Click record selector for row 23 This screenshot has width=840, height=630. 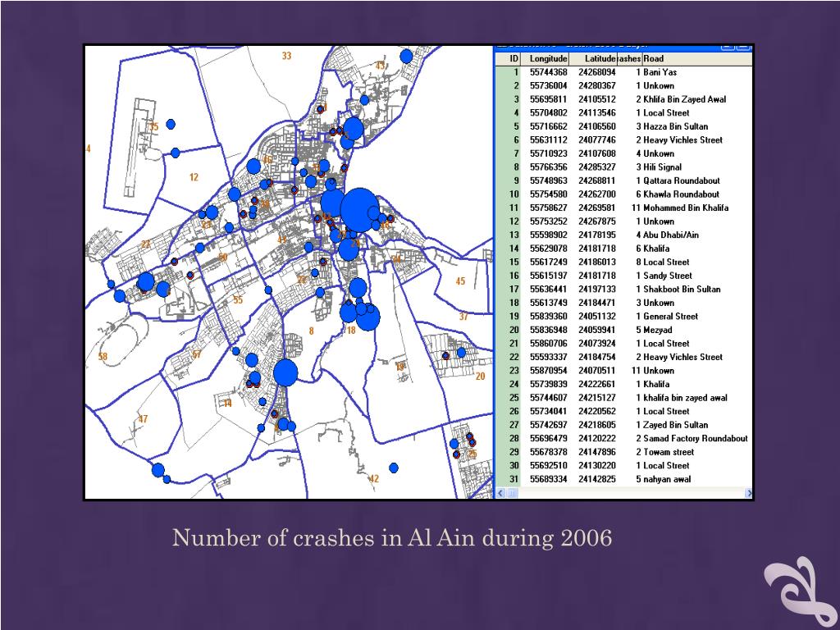(x=508, y=371)
